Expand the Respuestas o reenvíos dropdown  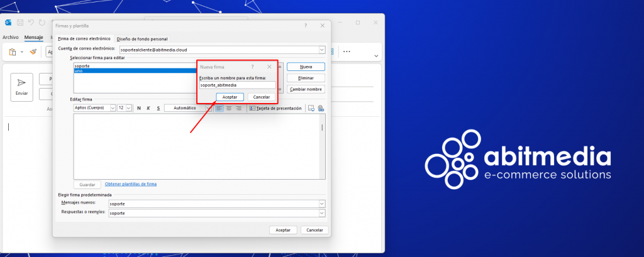322,214
